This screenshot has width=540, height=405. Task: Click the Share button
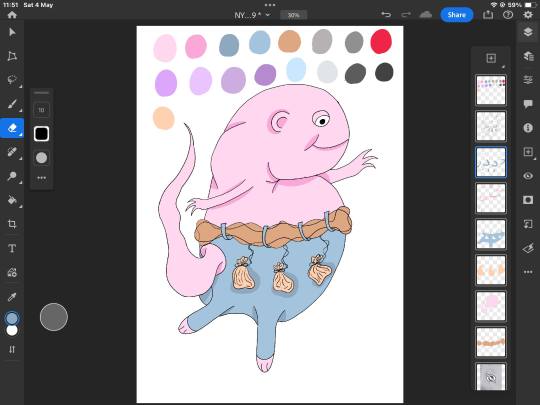point(457,15)
